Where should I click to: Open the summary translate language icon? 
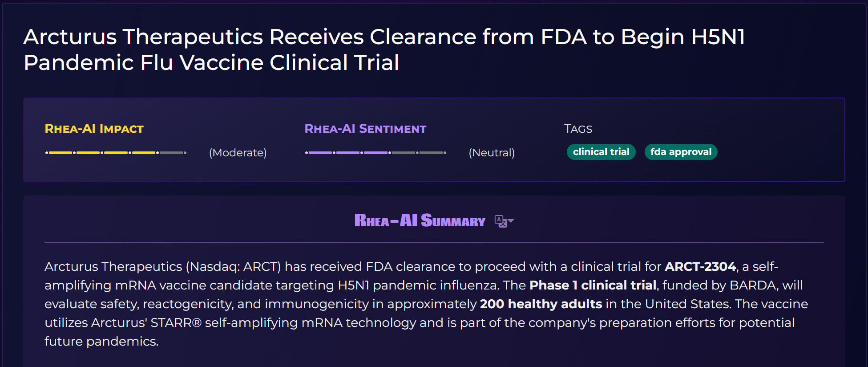[x=501, y=221]
